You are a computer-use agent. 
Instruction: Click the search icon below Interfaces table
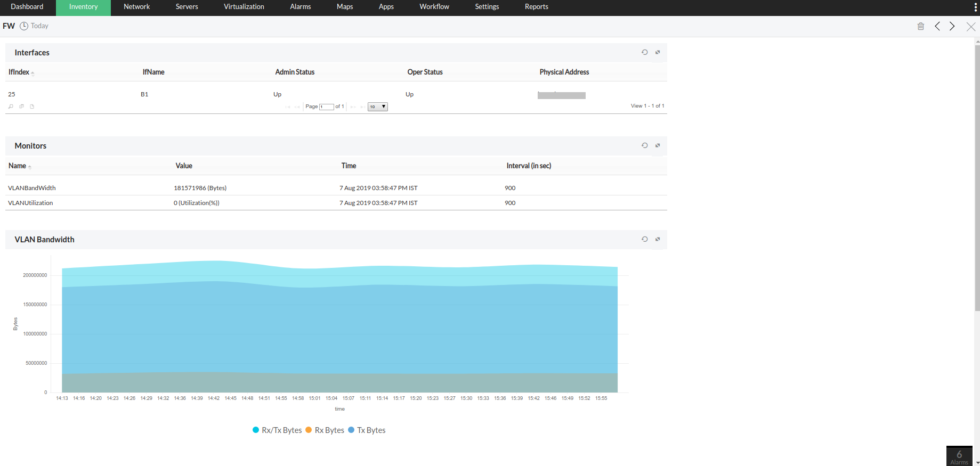click(11, 107)
